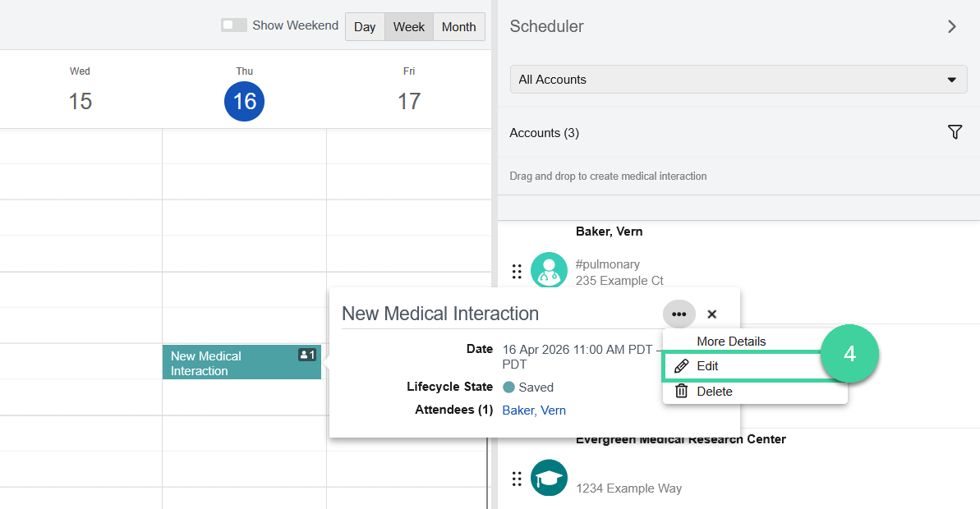Switch to Day view
Viewport: 980px width, 509px height.
[x=365, y=26]
